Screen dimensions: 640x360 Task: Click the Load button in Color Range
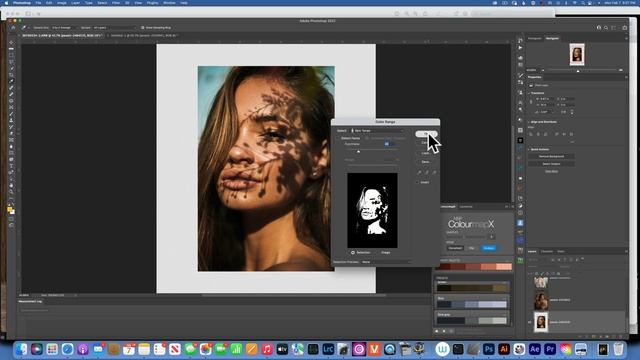[426, 153]
